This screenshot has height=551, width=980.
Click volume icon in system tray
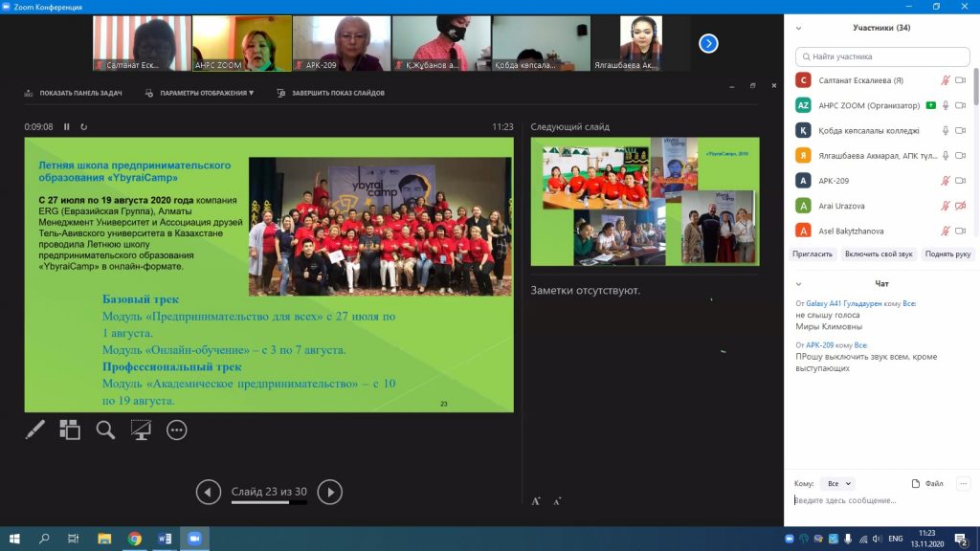[877, 539]
